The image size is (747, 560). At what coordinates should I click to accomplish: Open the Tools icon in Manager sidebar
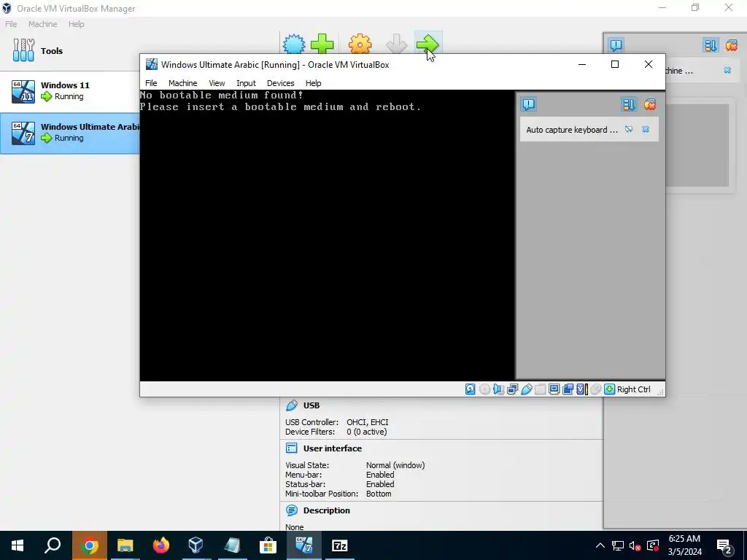pyautogui.click(x=23, y=50)
